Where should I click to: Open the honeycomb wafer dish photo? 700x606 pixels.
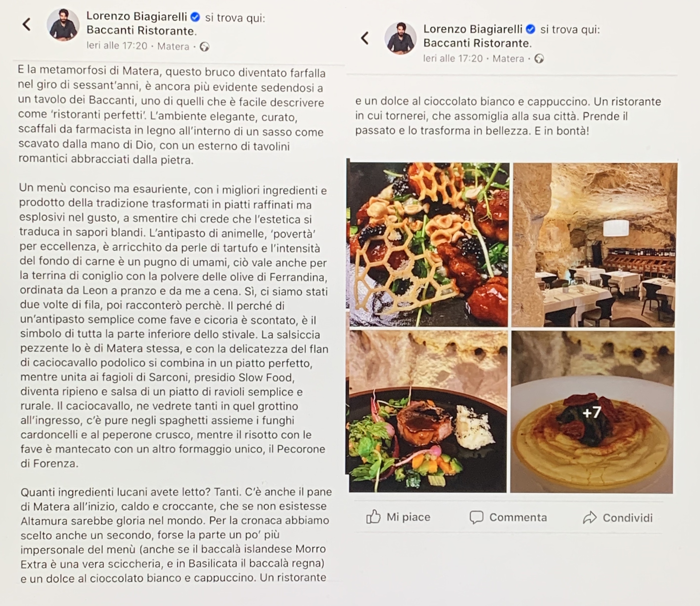(x=428, y=245)
